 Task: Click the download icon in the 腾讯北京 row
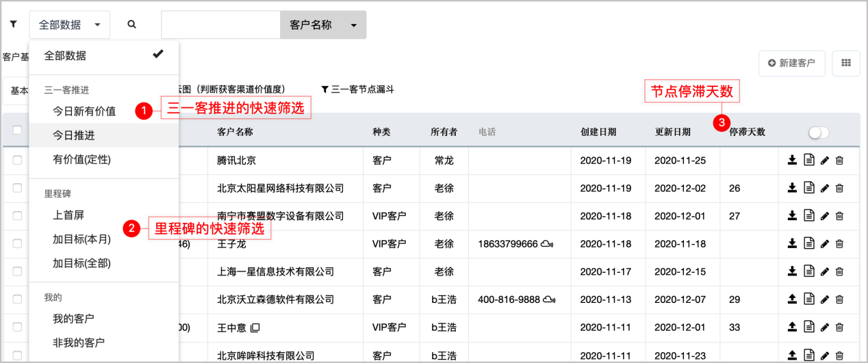click(x=792, y=160)
